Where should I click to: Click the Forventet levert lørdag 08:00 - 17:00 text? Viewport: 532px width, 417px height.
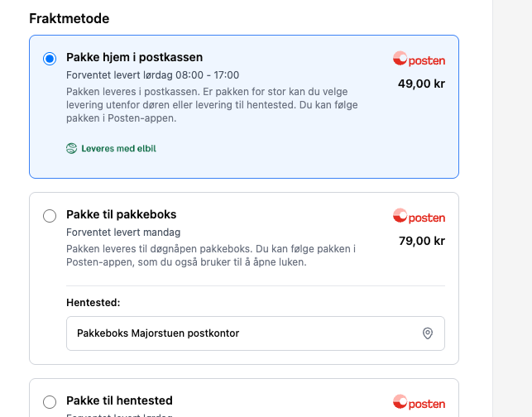click(152, 75)
